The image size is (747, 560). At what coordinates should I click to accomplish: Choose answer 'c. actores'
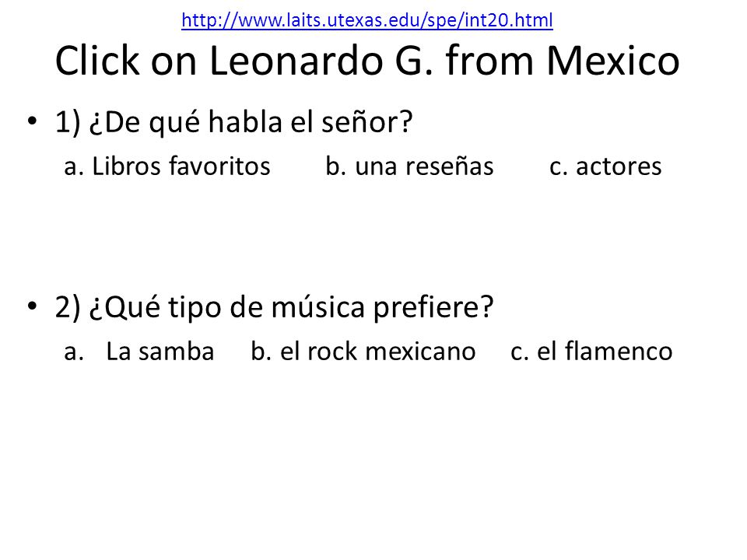point(605,166)
